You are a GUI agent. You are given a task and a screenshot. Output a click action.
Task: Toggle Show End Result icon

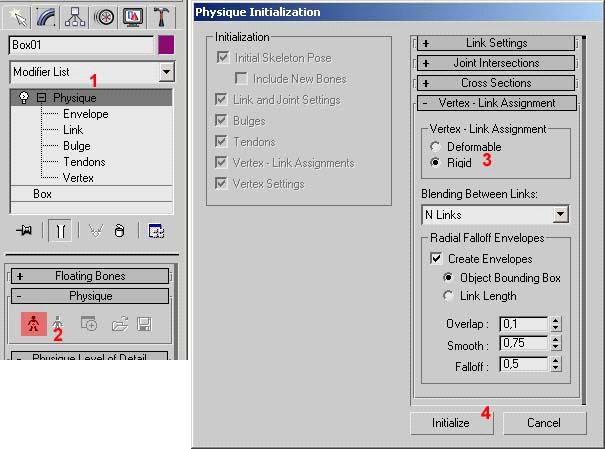pos(60,231)
